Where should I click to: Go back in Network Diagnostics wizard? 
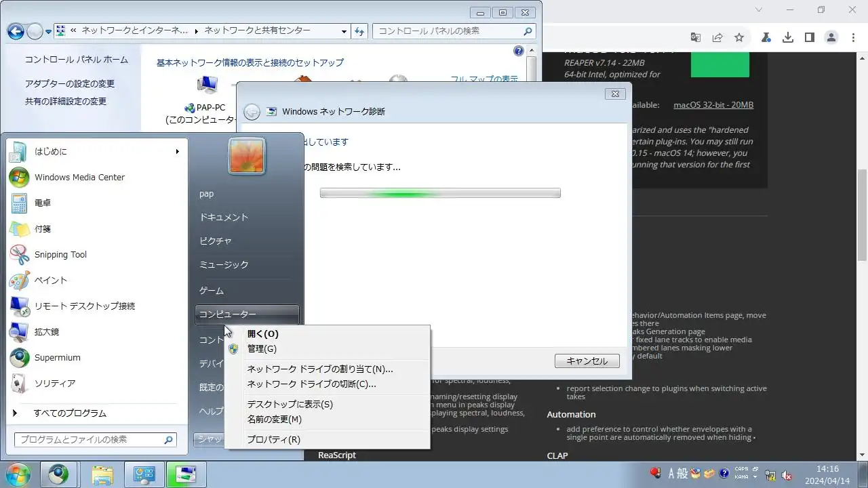(x=252, y=112)
